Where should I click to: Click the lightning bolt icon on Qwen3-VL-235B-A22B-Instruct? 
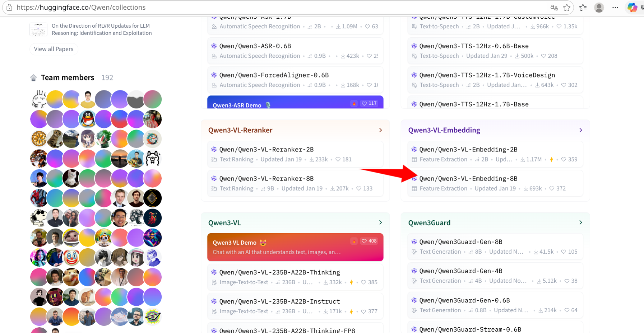click(x=351, y=311)
